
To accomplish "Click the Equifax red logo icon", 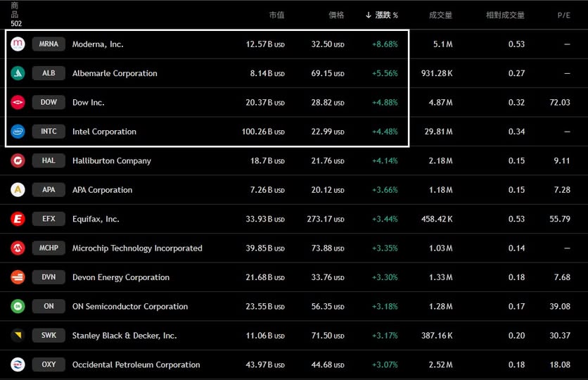I will coord(18,219).
